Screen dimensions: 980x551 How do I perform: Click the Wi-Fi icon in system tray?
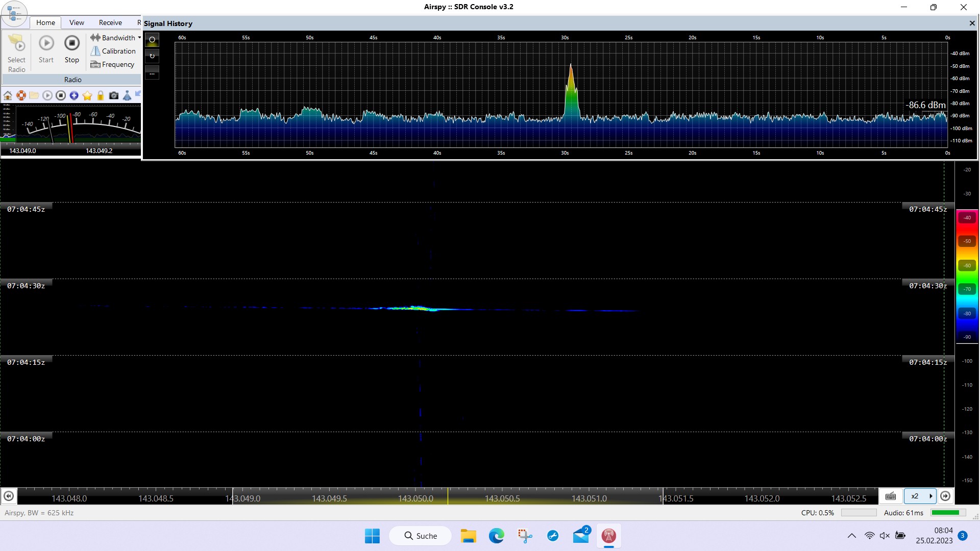click(869, 536)
